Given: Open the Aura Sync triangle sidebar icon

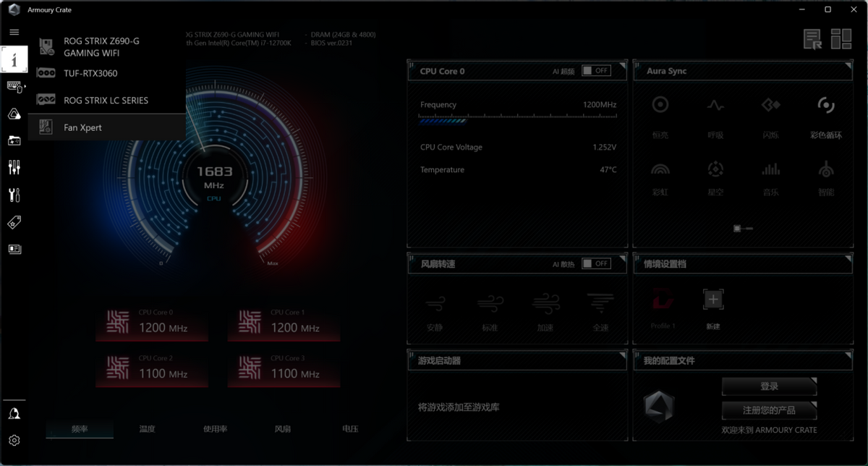Looking at the screenshot, I should (14, 114).
